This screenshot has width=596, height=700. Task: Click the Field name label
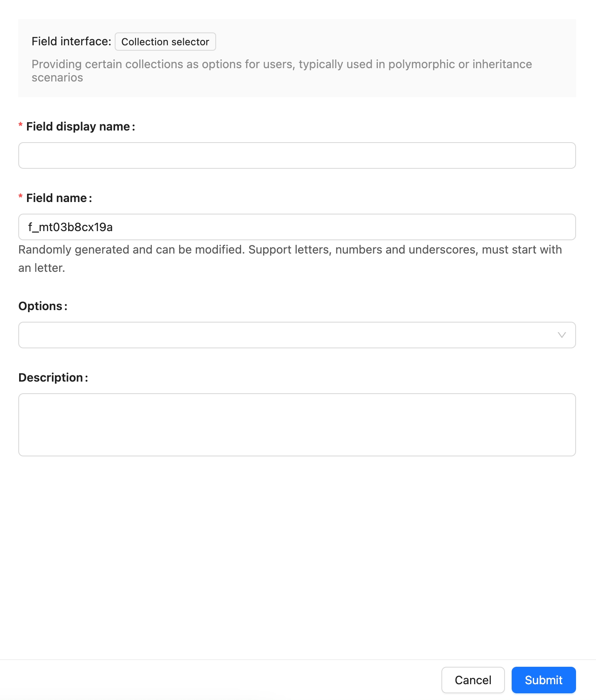[x=57, y=198]
